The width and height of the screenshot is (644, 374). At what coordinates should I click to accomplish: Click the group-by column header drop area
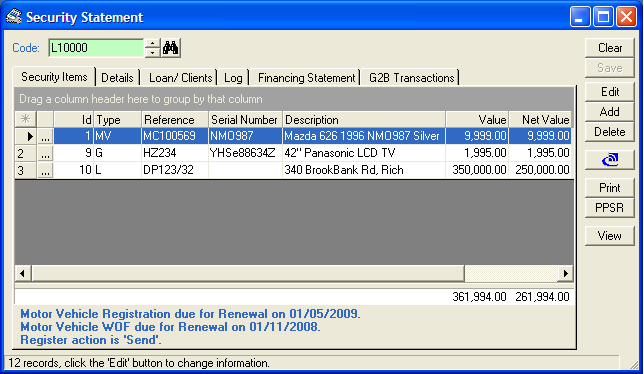294,99
